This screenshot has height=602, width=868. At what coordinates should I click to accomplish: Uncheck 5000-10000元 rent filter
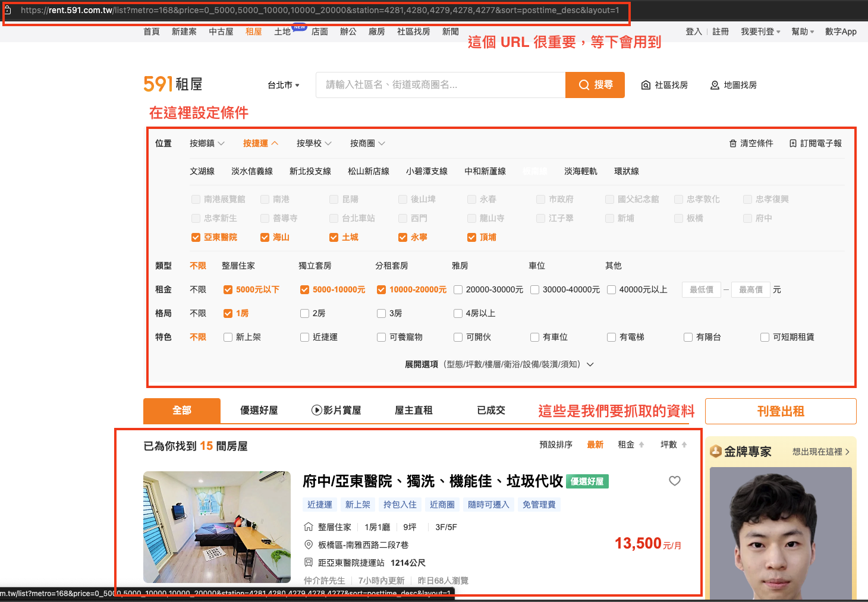[304, 289]
